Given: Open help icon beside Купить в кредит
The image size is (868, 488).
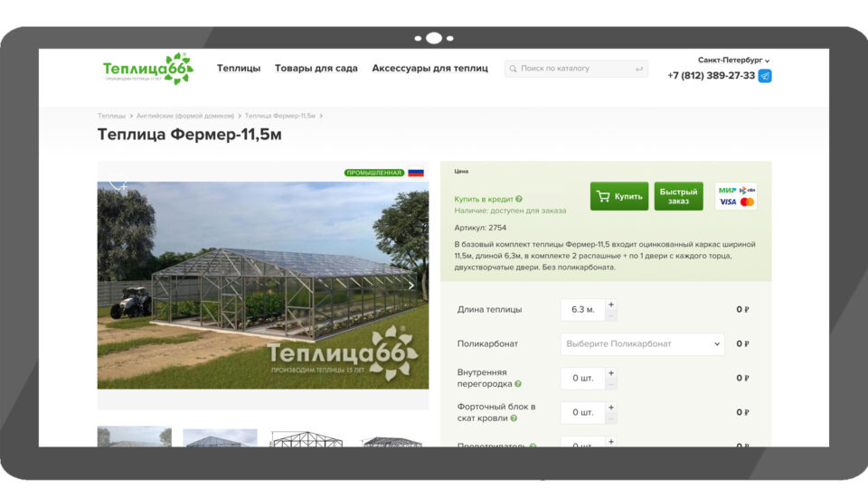Looking at the screenshot, I should 519,199.
